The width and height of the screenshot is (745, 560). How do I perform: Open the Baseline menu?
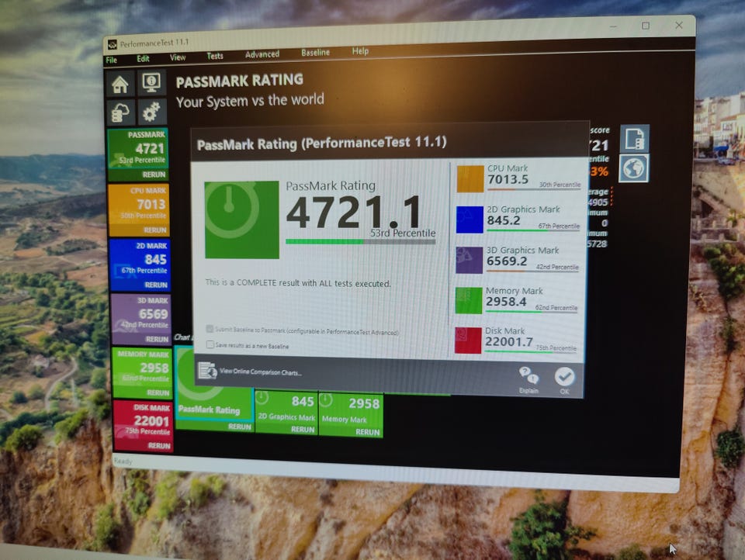click(x=316, y=52)
